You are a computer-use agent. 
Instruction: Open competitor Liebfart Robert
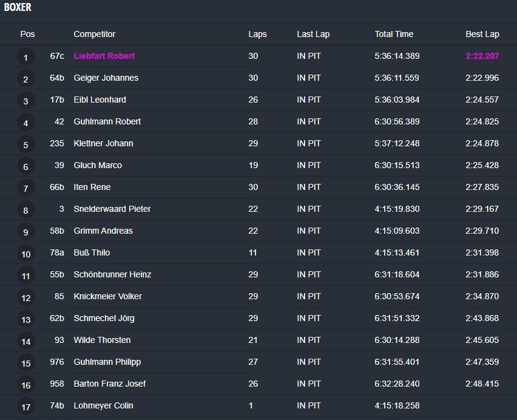(x=104, y=56)
